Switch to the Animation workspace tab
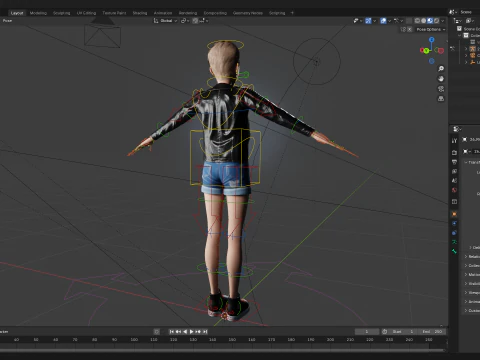This screenshot has height=360, width=480. 163,13
